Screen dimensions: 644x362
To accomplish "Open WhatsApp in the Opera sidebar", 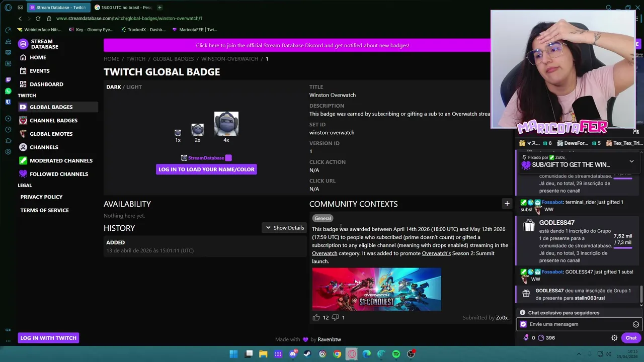I will (8, 91).
